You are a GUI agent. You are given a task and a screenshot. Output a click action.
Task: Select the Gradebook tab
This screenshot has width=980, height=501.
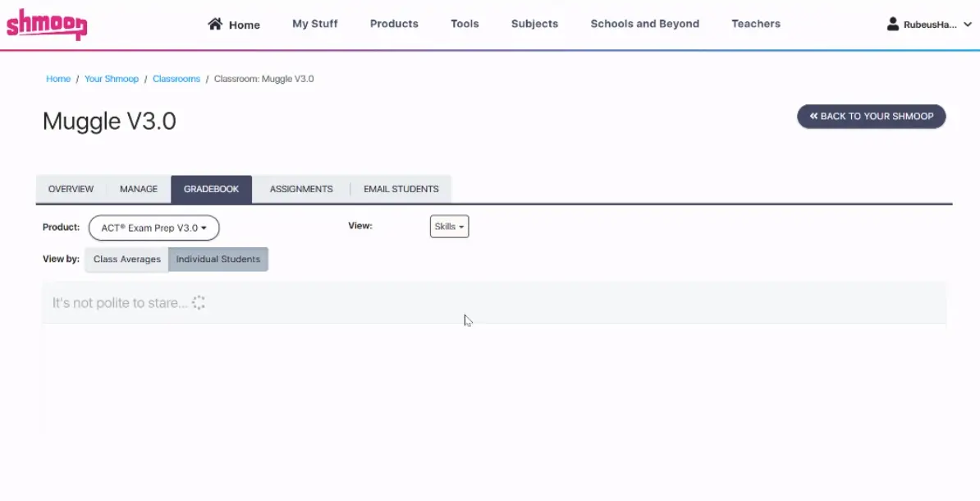[x=211, y=189]
